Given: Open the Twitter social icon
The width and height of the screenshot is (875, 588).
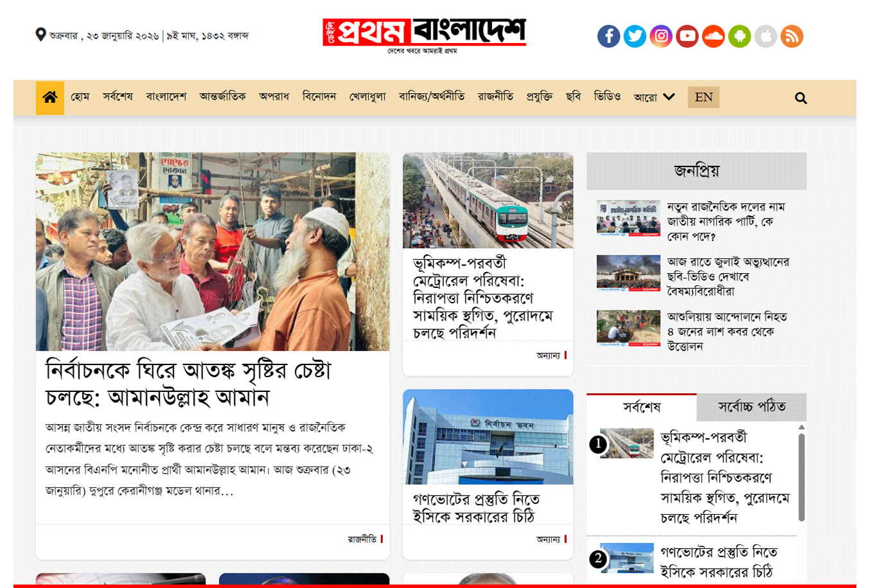Looking at the screenshot, I should 635,36.
